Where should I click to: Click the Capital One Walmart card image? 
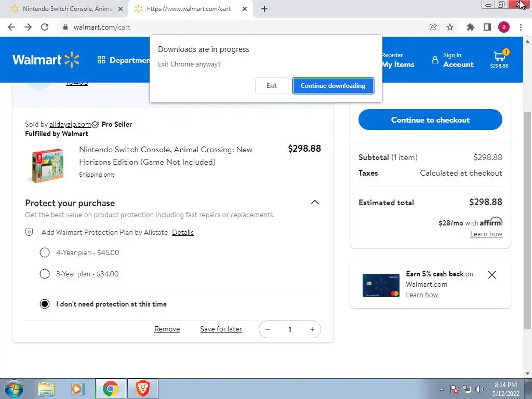coord(381,285)
